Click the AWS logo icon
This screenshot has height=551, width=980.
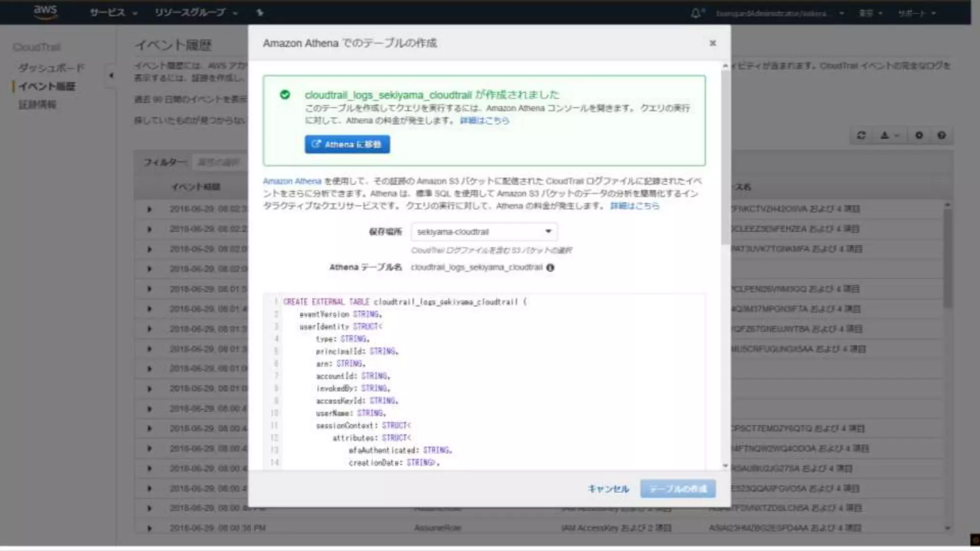tap(45, 12)
